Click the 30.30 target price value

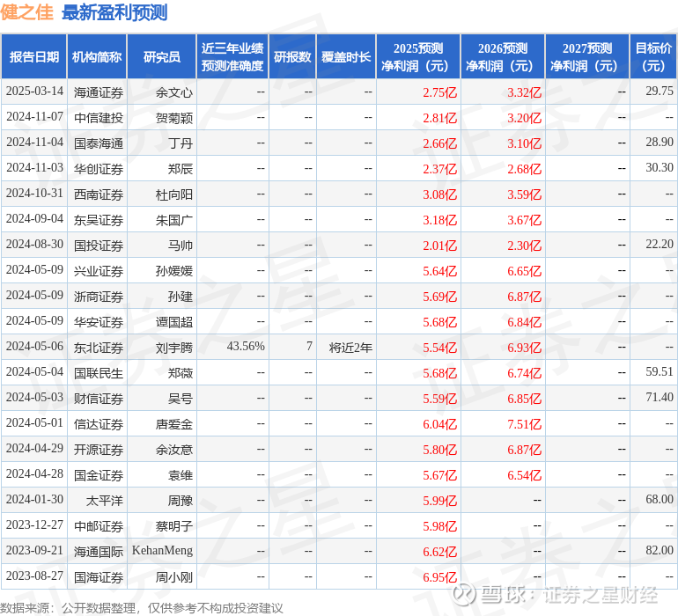(x=660, y=168)
